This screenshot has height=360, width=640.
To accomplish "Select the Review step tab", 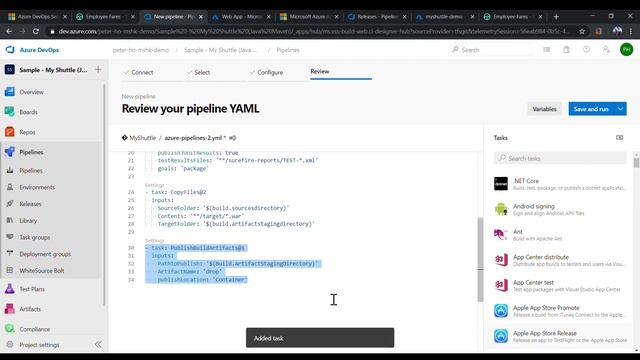I will click(320, 71).
